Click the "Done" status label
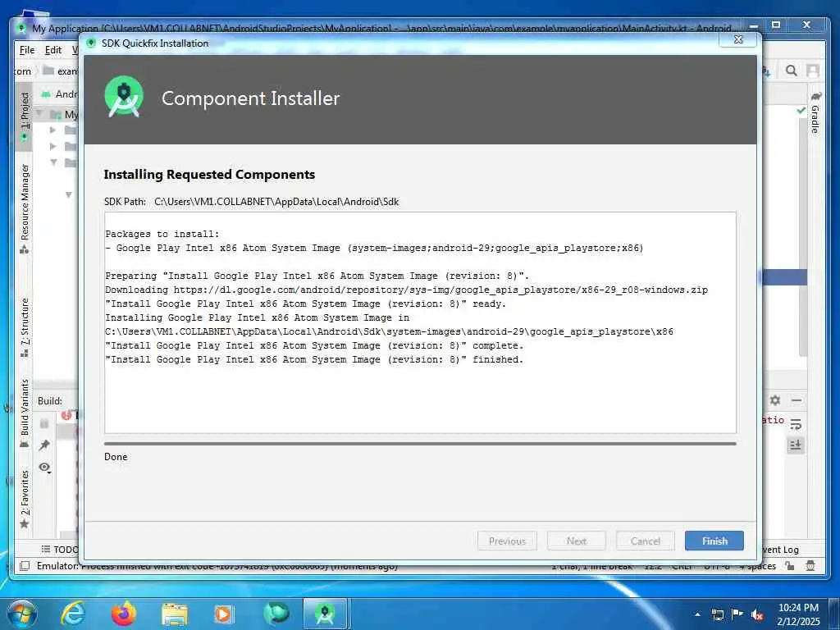The image size is (840, 630). click(116, 456)
